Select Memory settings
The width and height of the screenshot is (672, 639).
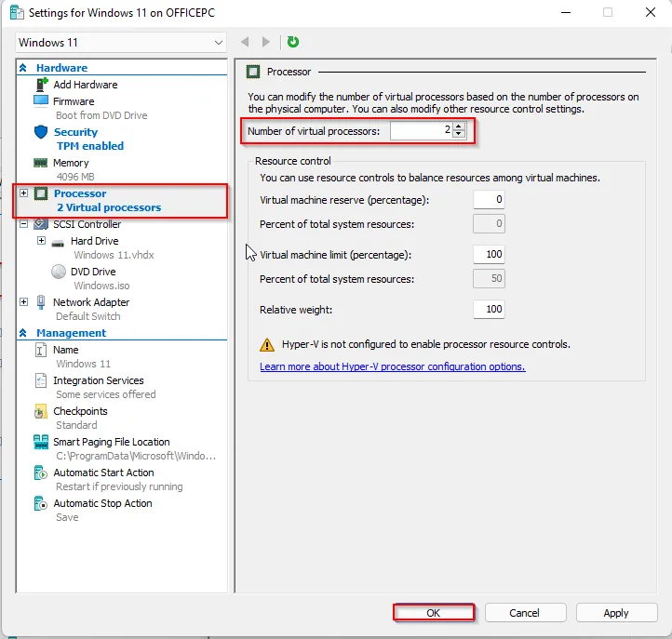coord(71,163)
